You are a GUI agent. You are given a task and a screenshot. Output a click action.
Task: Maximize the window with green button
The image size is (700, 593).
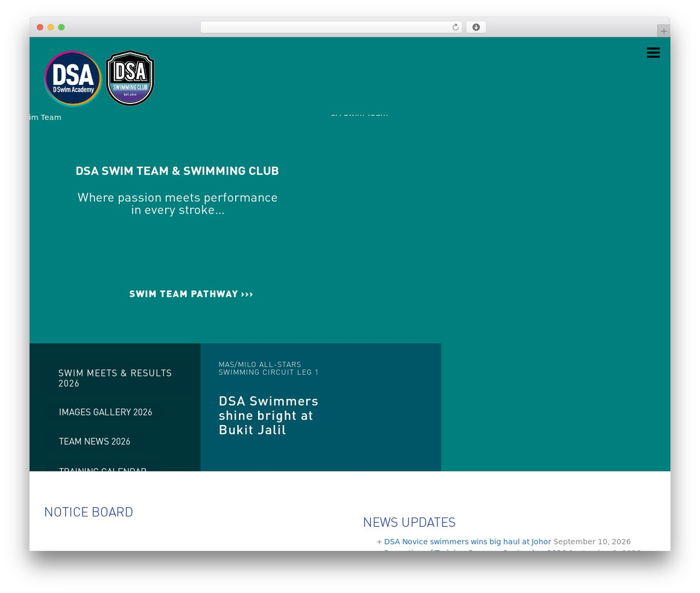[61, 27]
